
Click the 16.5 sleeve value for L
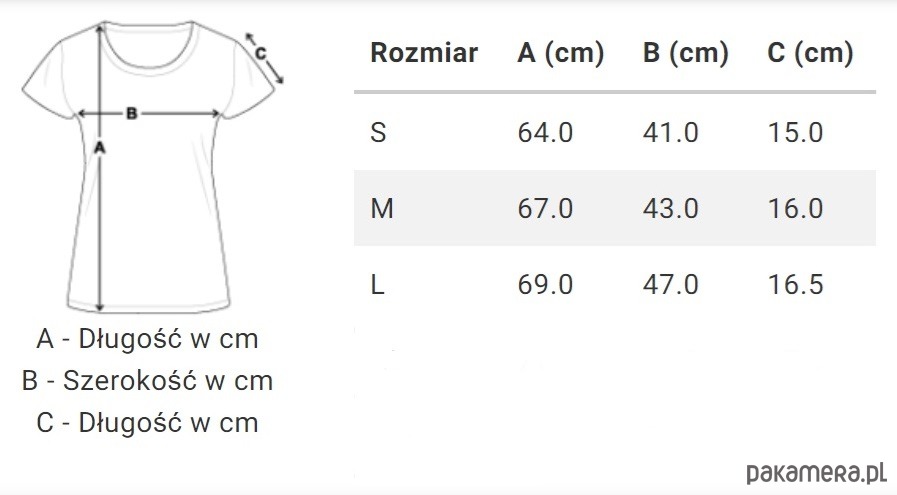pyautogui.click(x=795, y=284)
